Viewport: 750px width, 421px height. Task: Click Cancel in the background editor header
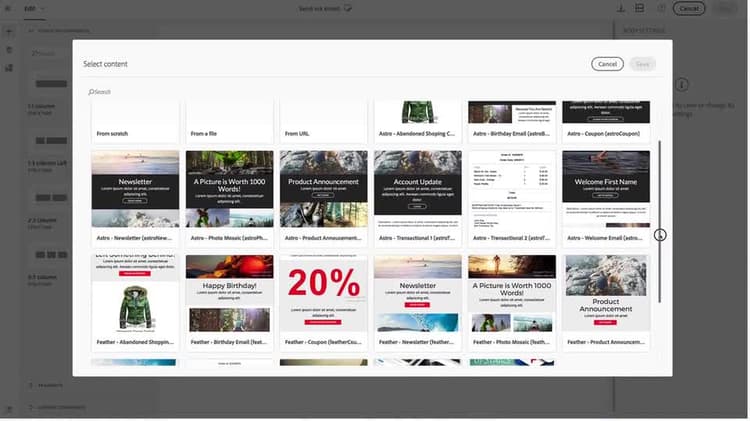689,8
